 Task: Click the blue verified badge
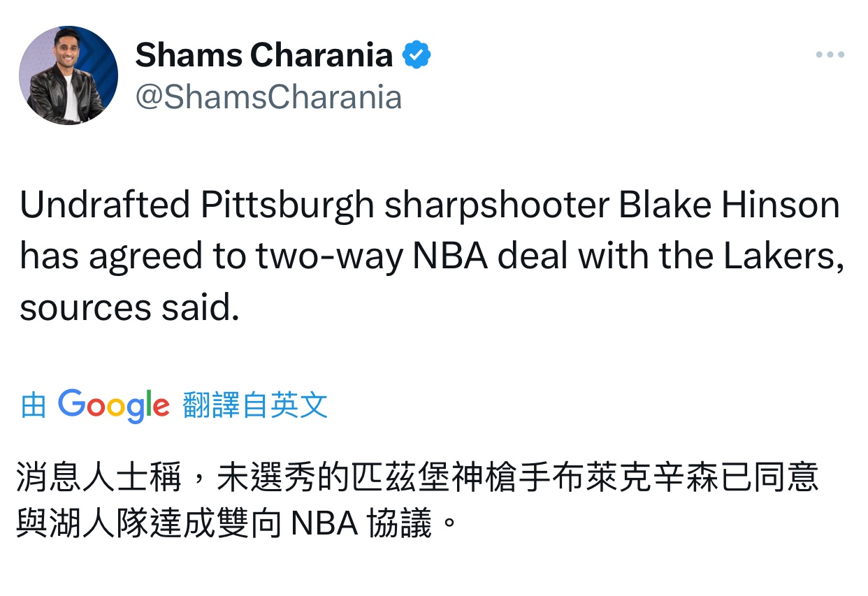click(417, 55)
